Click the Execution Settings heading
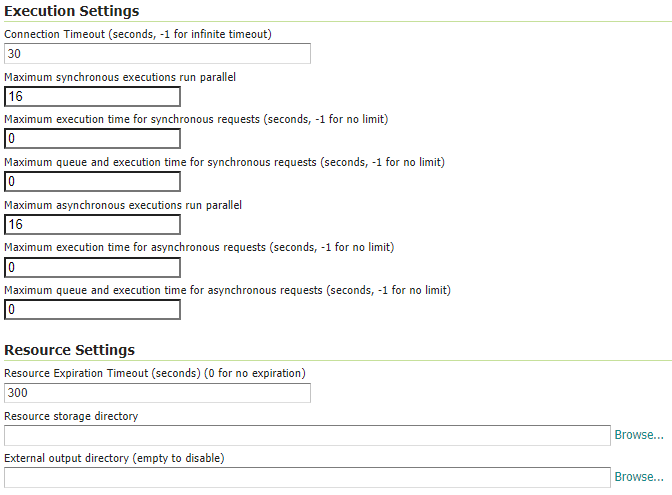Viewport: 672px width, 495px height. pyautogui.click(x=72, y=11)
